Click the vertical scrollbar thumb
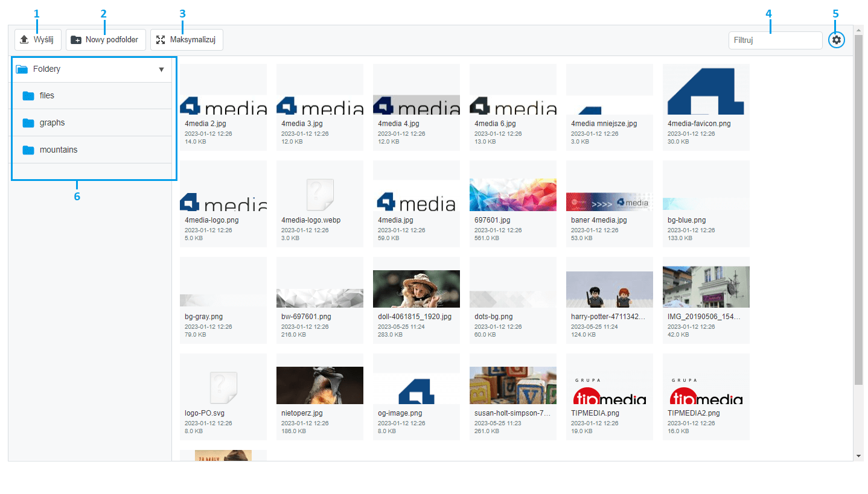The image size is (868, 494). click(x=858, y=210)
